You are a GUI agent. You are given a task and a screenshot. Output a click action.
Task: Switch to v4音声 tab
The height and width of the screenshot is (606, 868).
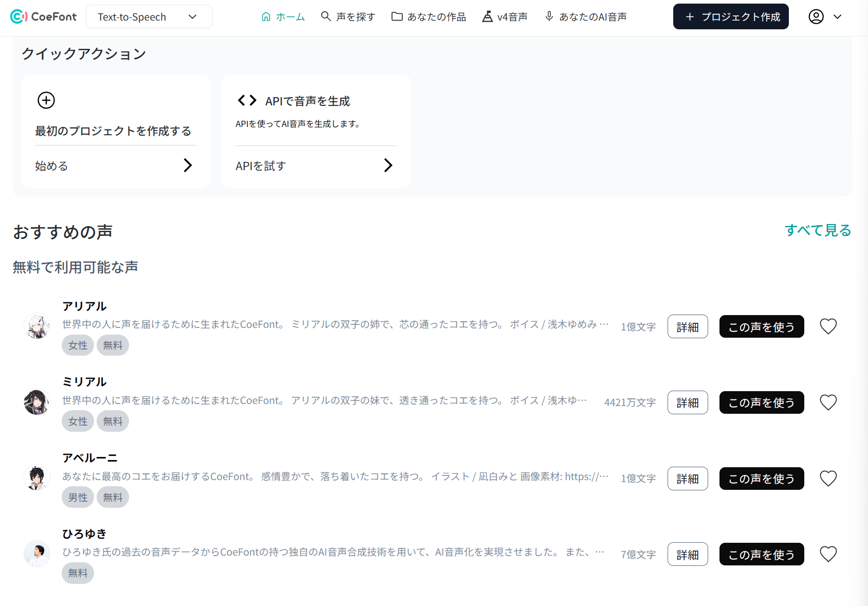pos(505,17)
